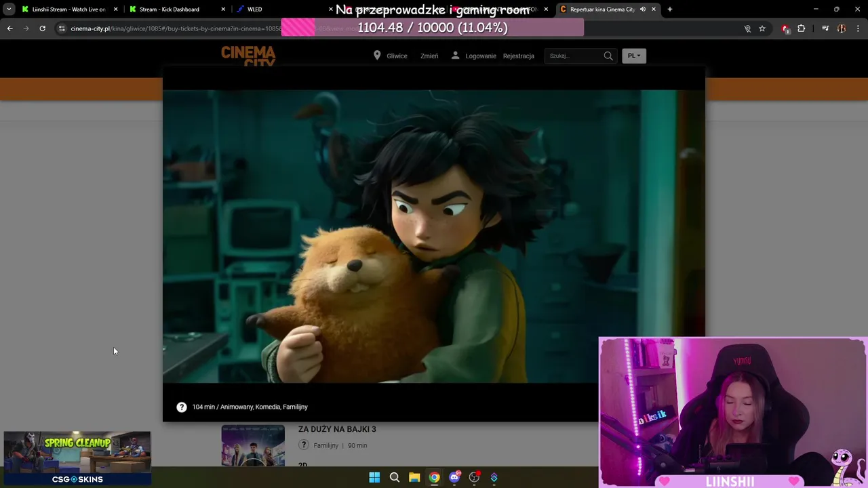
Task: Open the tab search dropdown arrow in Chrome
Action: (x=9, y=9)
